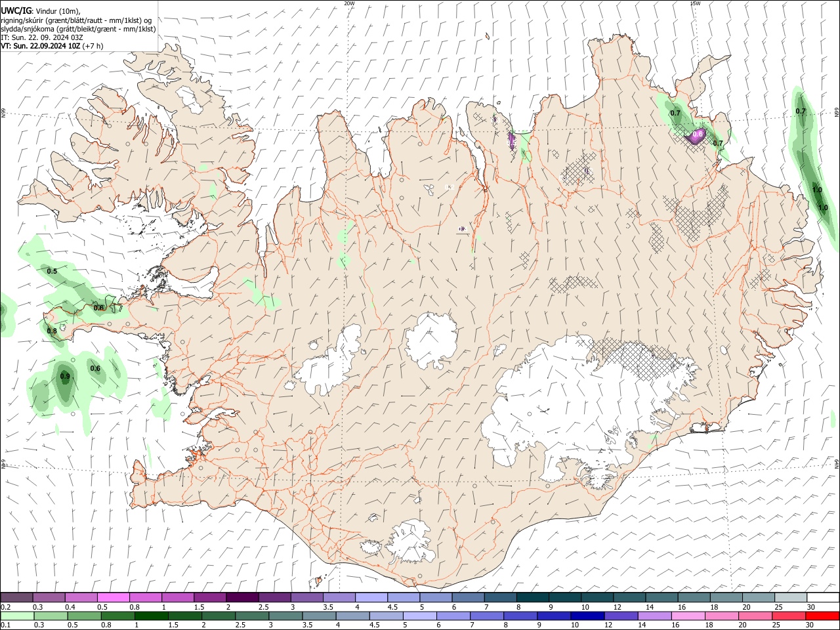Click '0.7' southeast of the purple snow cell

(x=718, y=143)
